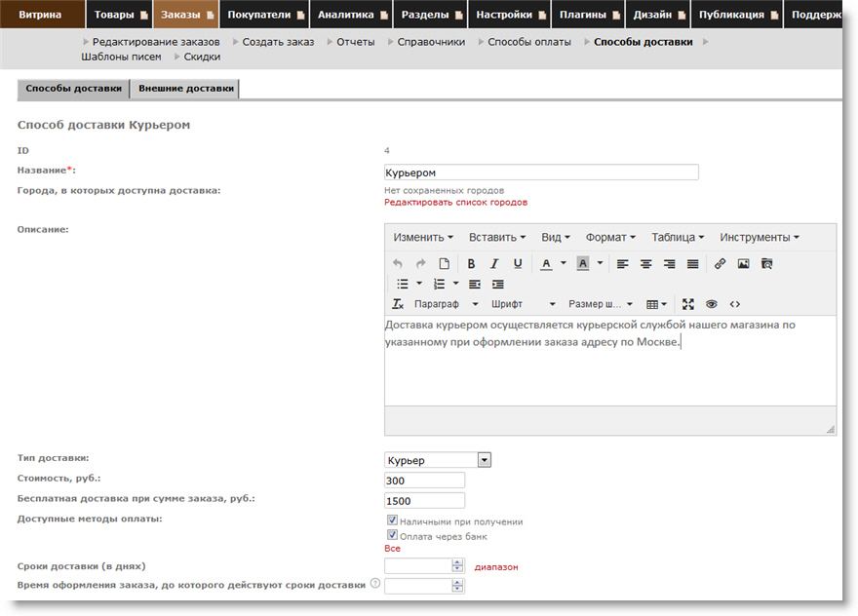Viewport: 858px width, 616px height.
Task: Go to the Аналитика main menu section
Action: tap(351, 15)
